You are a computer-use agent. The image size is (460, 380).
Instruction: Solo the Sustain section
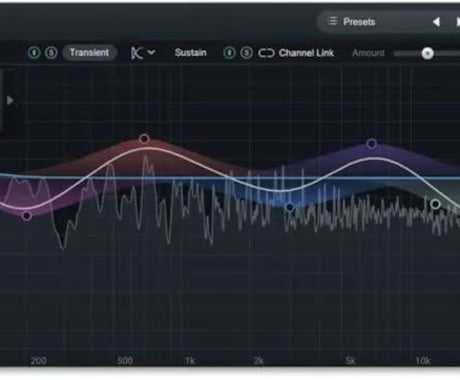coord(246,53)
